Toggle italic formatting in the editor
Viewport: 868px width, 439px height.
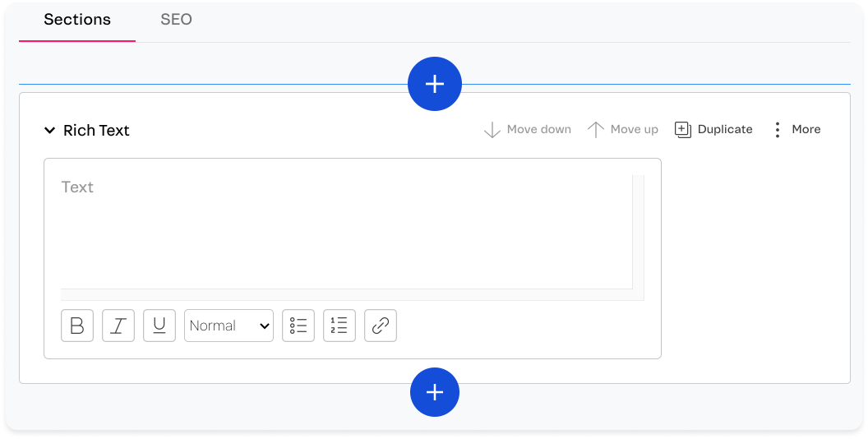[x=118, y=326]
